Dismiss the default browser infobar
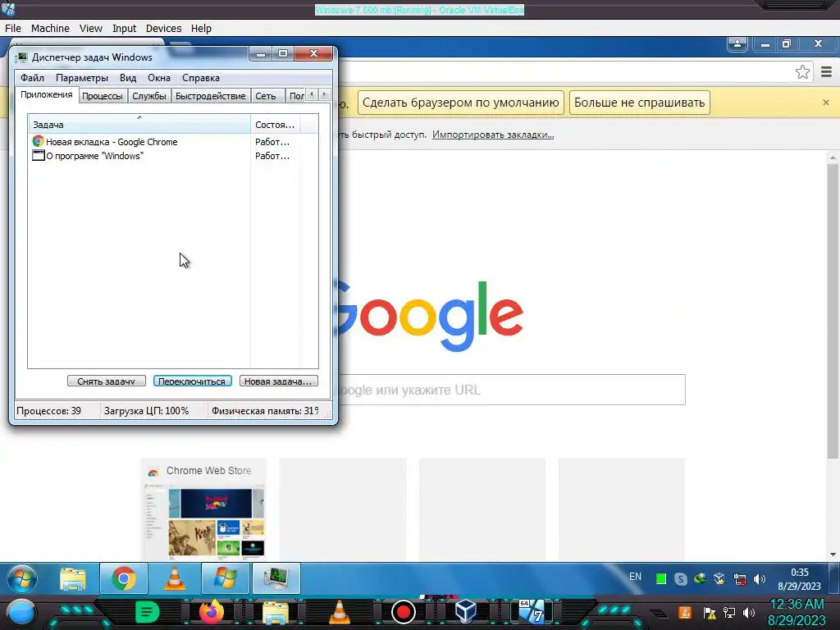This screenshot has width=840, height=630. point(825,103)
